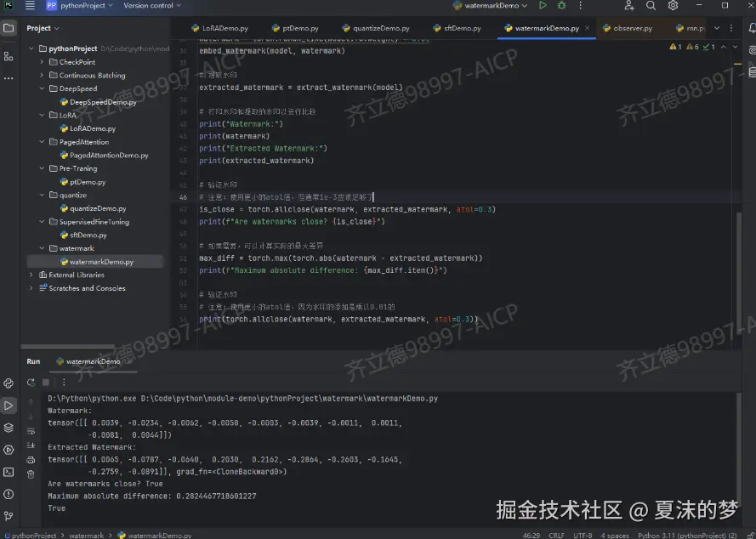The height and width of the screenshot is (539, 756).
Task: Click the watermark breadcrumb in status bar
Action: pos(87,535)
